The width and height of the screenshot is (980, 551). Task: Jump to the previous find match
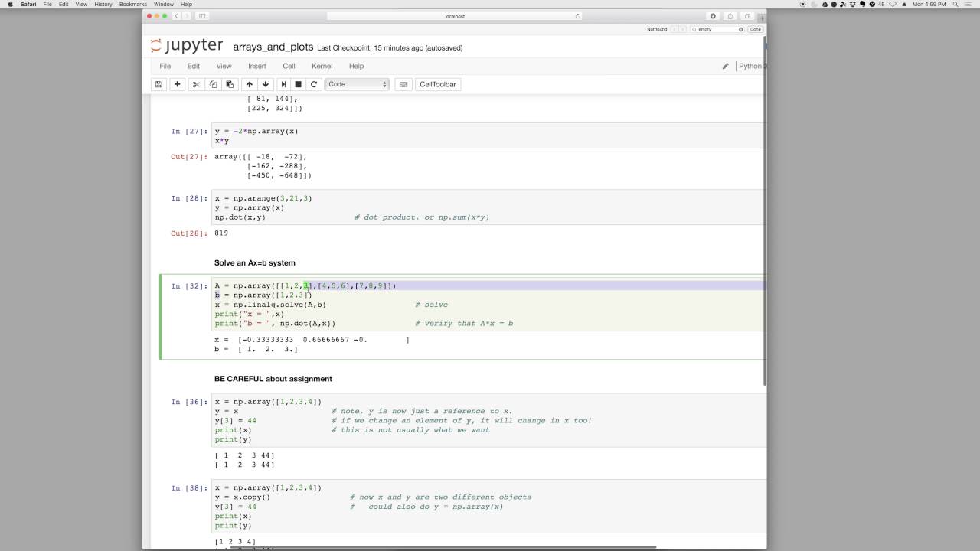675,29
